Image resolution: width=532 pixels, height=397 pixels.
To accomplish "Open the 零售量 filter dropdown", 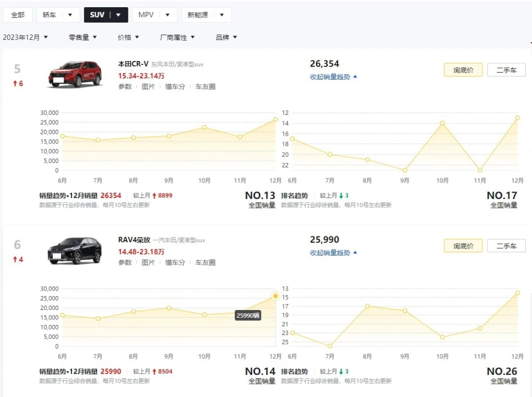I will coord(83,37).
